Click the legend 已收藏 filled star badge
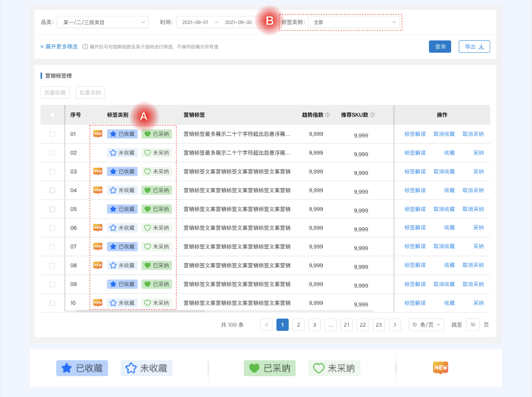 [82, 368]
